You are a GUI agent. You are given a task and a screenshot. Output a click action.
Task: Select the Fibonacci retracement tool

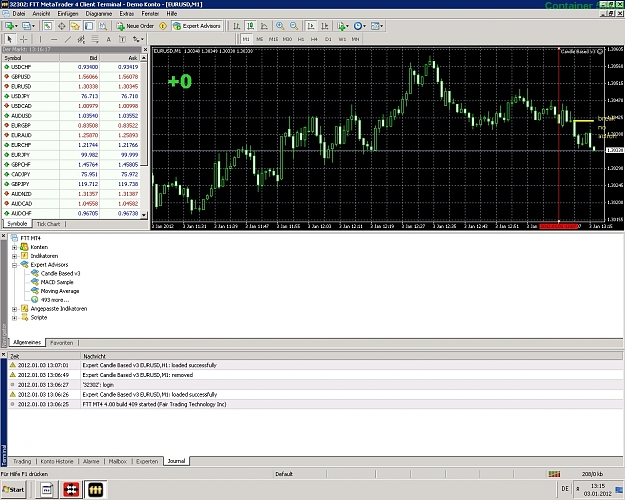(95, 39)
